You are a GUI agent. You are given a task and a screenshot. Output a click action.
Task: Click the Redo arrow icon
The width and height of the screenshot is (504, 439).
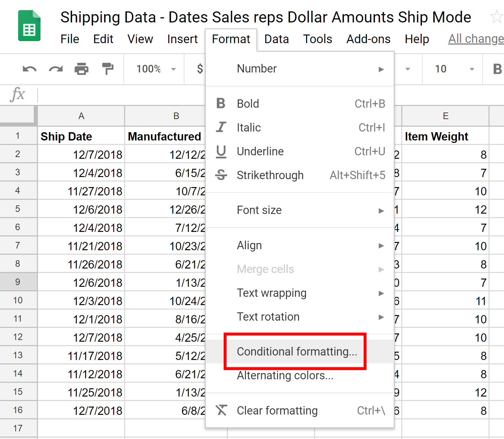click(x=56, y=69)
